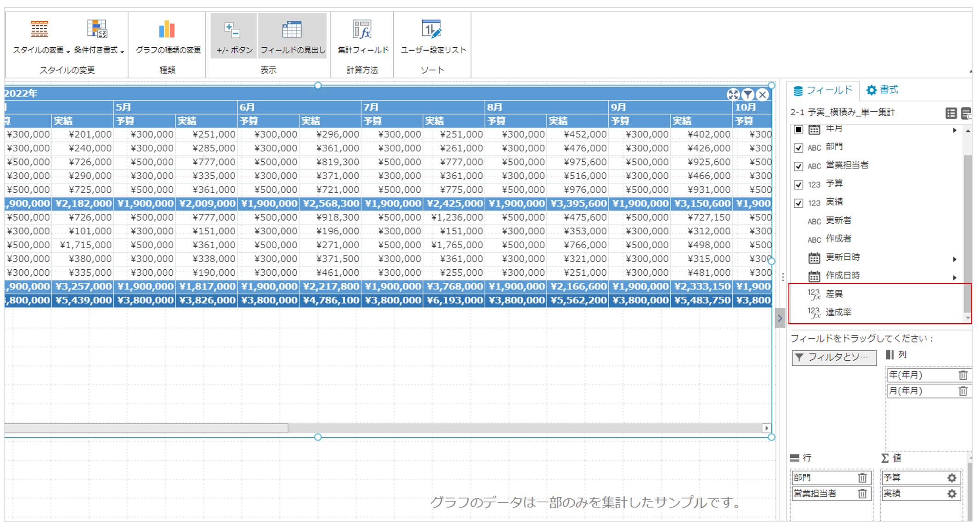Click the table's horizontal scrollbar right arrow

click(766, 428)
